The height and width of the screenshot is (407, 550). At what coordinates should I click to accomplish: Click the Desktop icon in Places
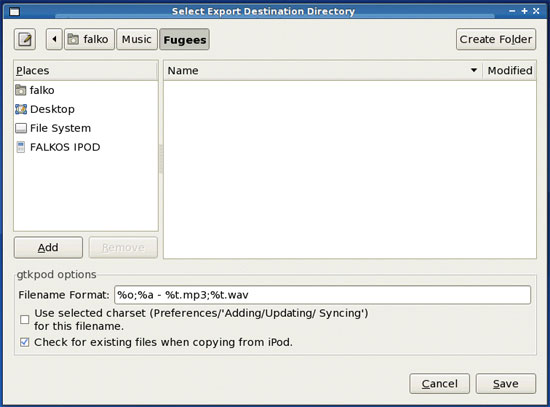(x=21, y=109)
